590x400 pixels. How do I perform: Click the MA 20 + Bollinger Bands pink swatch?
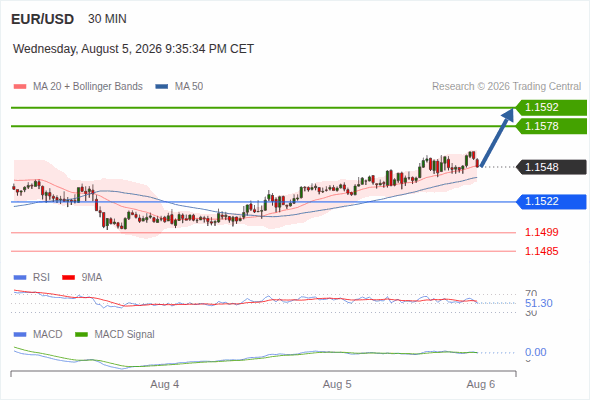tap(20, 87)
